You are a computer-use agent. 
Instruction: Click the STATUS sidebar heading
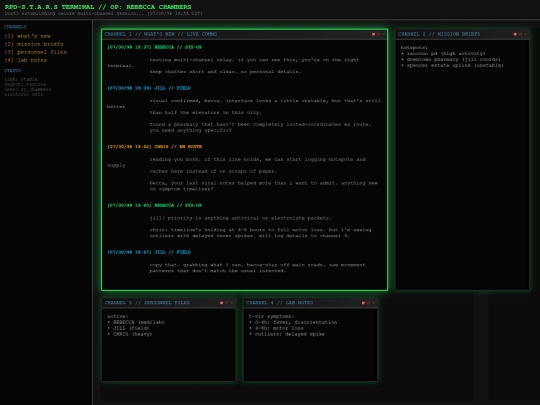coord(13,71)
